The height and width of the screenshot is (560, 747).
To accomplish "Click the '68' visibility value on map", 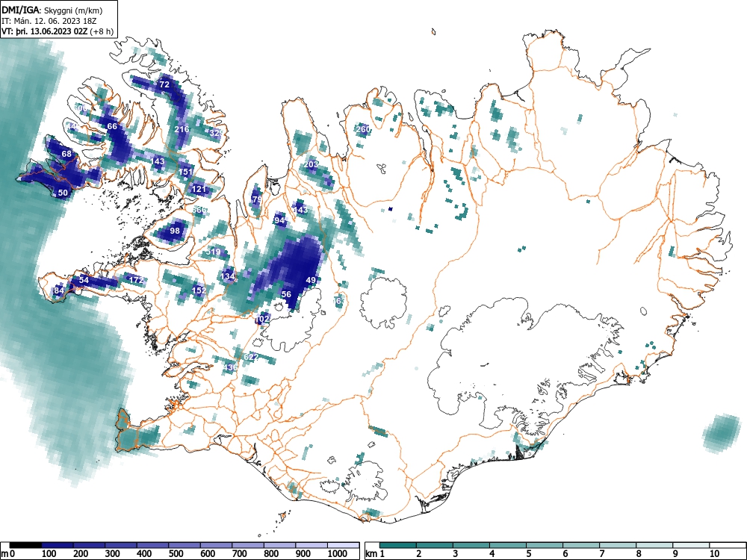I will tap(66, 154).
